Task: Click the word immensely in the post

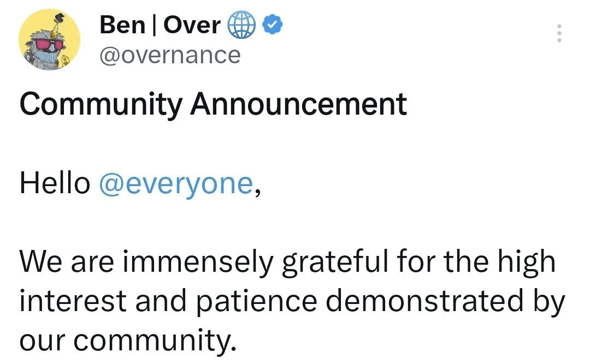Action: pyautogui.click(x=198, y=262)
